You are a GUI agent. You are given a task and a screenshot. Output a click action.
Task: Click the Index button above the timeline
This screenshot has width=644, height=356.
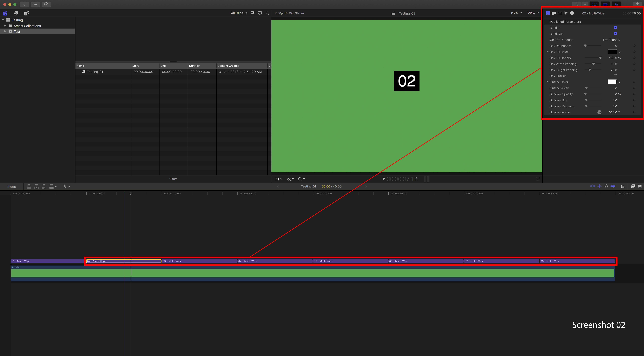tap(11, 187)
